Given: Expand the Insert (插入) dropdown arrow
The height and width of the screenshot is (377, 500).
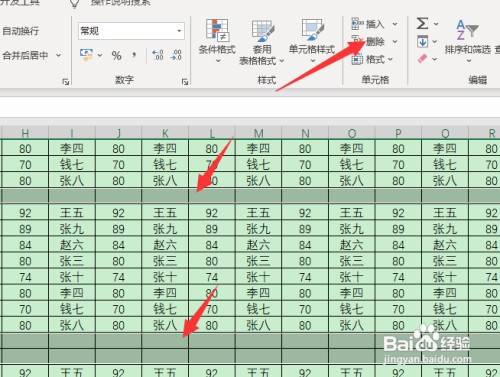Looking at the screenshot, I should click(395, 24).
